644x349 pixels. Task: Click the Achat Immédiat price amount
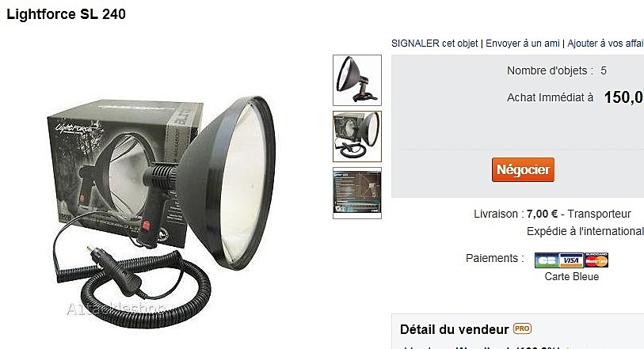tap(624, 97)
